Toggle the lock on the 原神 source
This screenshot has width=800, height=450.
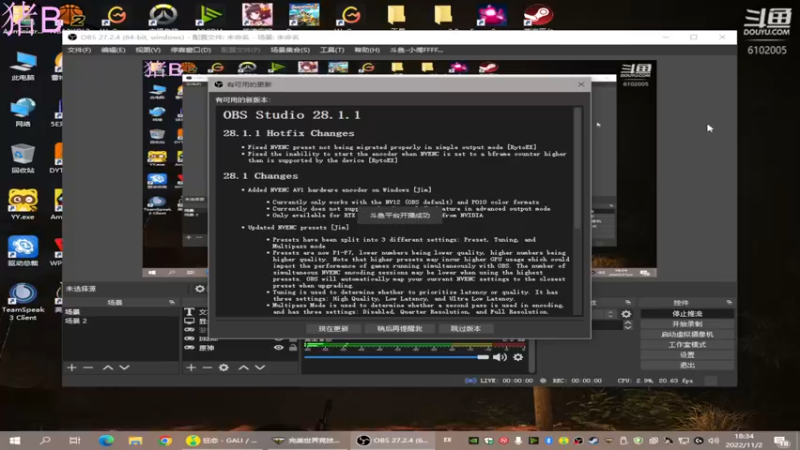[293, 348]
